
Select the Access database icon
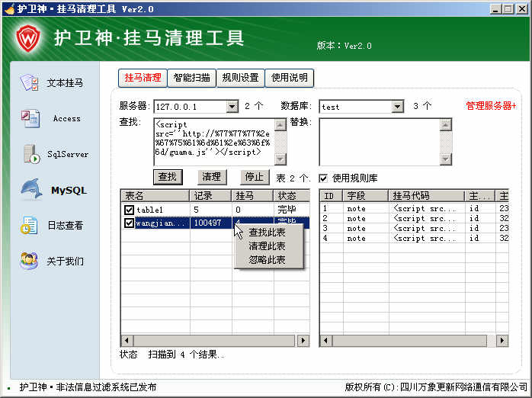tap(30, 118)
